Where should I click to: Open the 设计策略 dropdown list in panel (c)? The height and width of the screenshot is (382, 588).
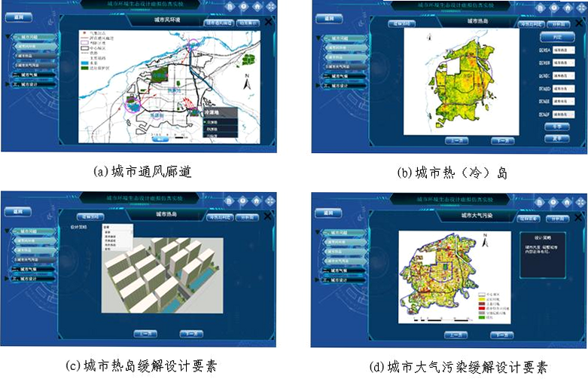pos(117,227)
